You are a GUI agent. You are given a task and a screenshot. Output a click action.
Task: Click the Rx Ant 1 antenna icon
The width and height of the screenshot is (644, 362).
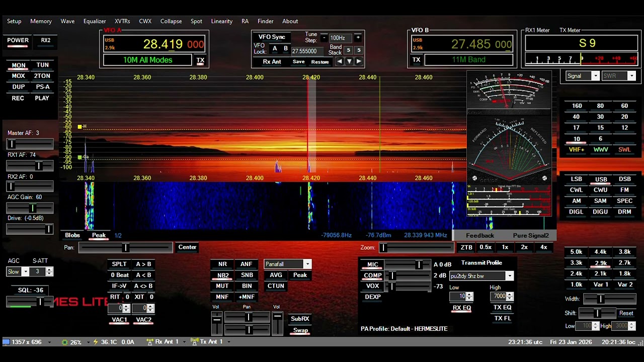pyautogui.click(x=150, y=342)
